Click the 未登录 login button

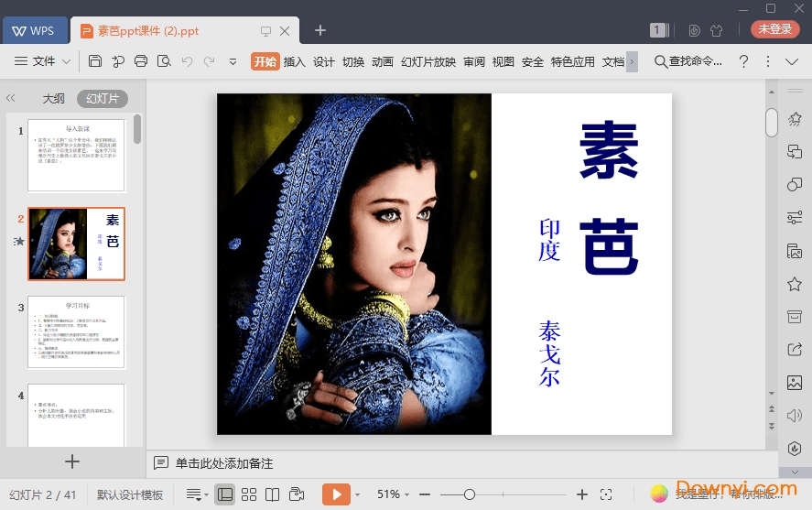[x=774, y=29]
